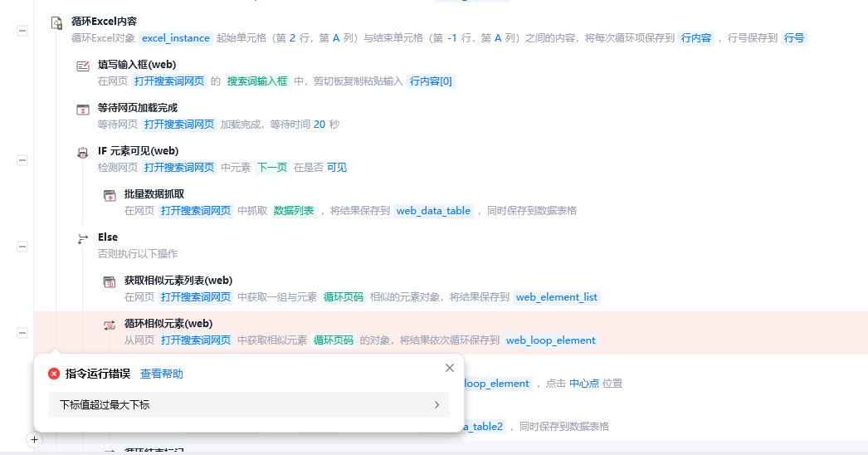868x455 pixels.
Task: Collapse the 循环相似元素(web) block
Action: [x=22, y=333]
